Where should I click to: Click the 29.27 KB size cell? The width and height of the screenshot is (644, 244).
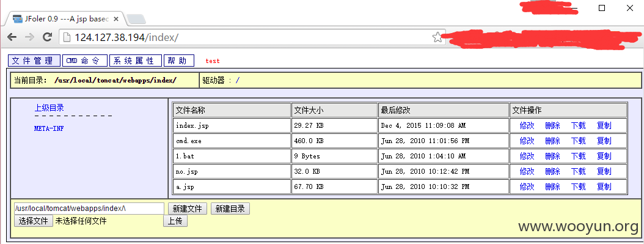pyautogui.click(x=334, y=126)
